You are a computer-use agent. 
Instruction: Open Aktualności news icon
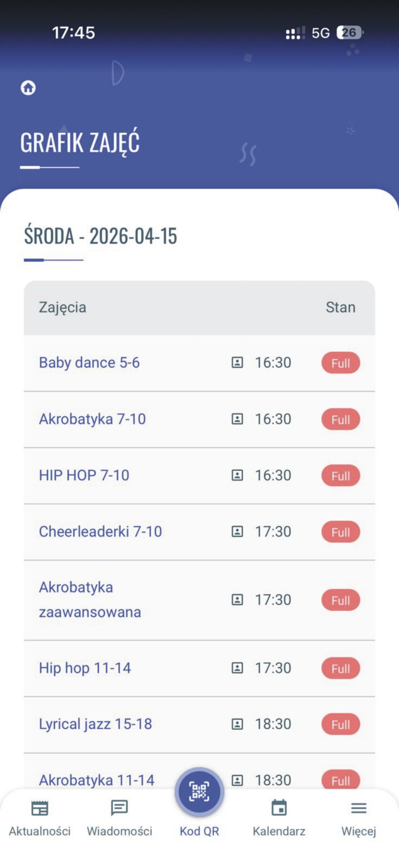tap(40, 808)
